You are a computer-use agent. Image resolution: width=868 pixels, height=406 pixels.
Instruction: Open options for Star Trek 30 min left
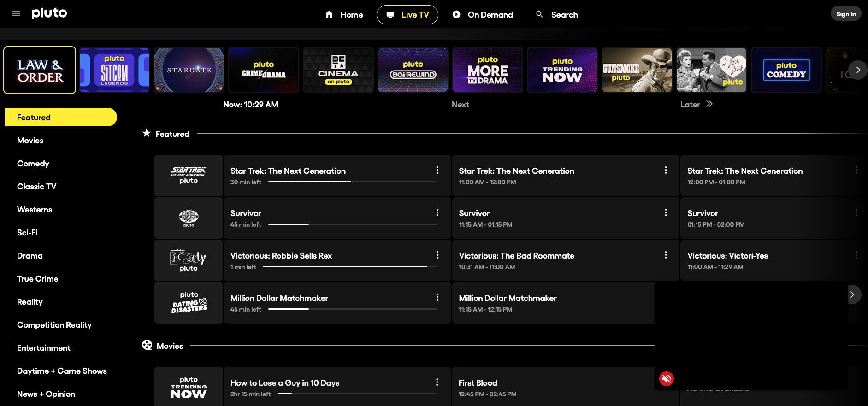[437, 170]
